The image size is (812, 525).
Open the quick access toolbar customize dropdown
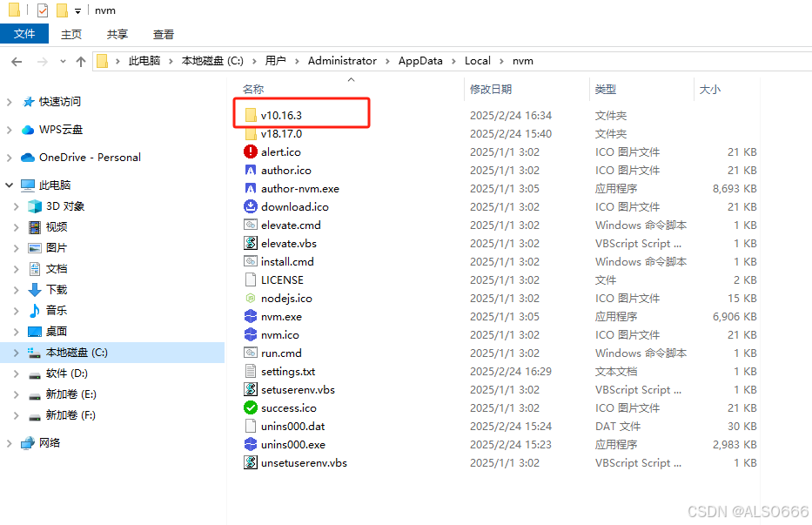point(77,11)
